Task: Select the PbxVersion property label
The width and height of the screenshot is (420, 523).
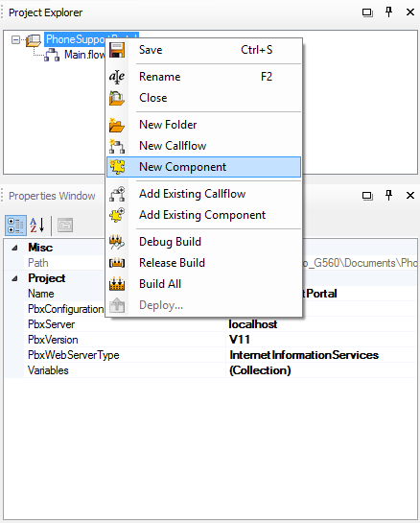Action: pyautogui.click(x=53, y=340)
